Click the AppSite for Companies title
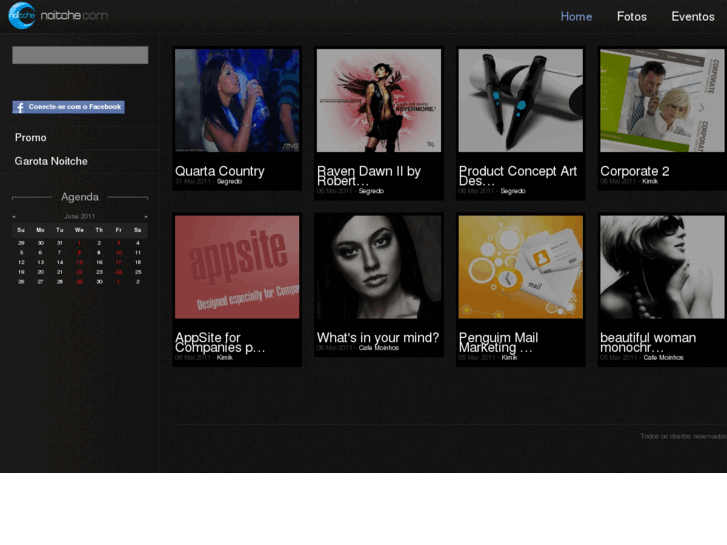The width and height of the screenshot is (727, 545). pyautogui.click(x=220, y=342)
